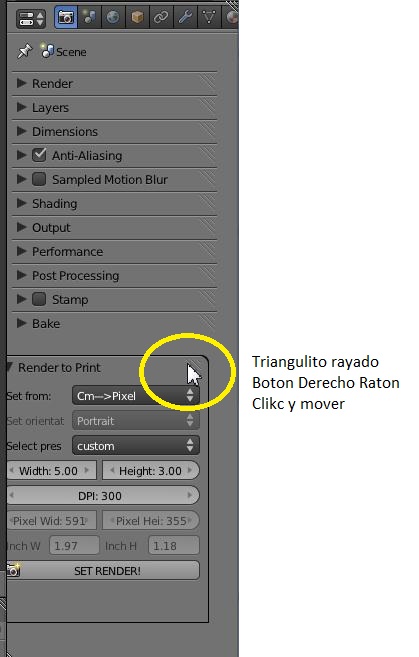Click the pin icon beside Scene
This screenshot has width=419, height=657.
click(25, 52)
